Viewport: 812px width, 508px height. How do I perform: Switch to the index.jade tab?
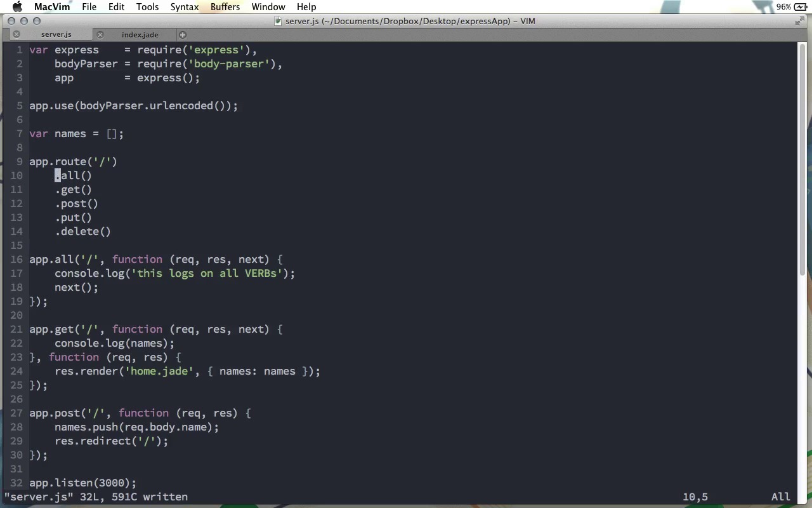[x=140, y=34]
